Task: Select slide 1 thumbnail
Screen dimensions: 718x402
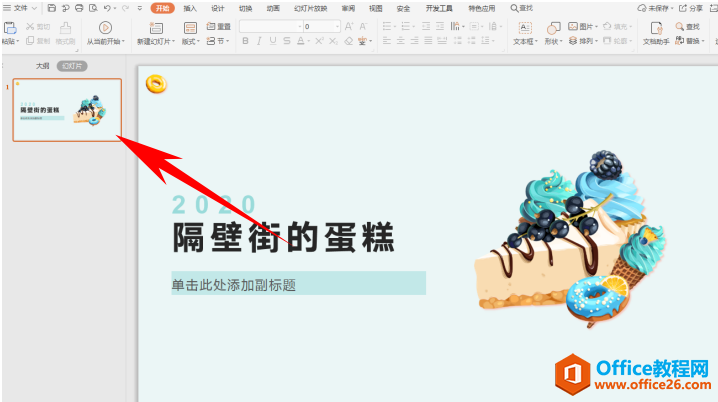Action: (67, 110)
